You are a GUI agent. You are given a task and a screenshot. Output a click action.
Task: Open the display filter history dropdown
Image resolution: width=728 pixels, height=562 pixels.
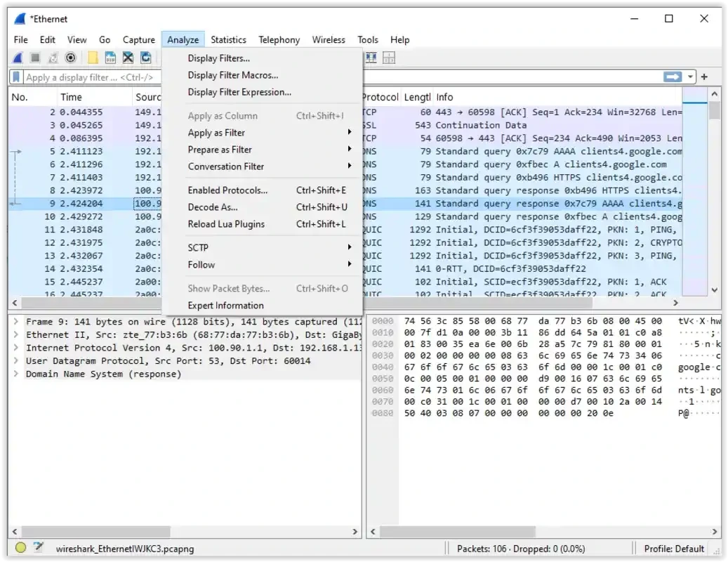[x=690, y=77]
